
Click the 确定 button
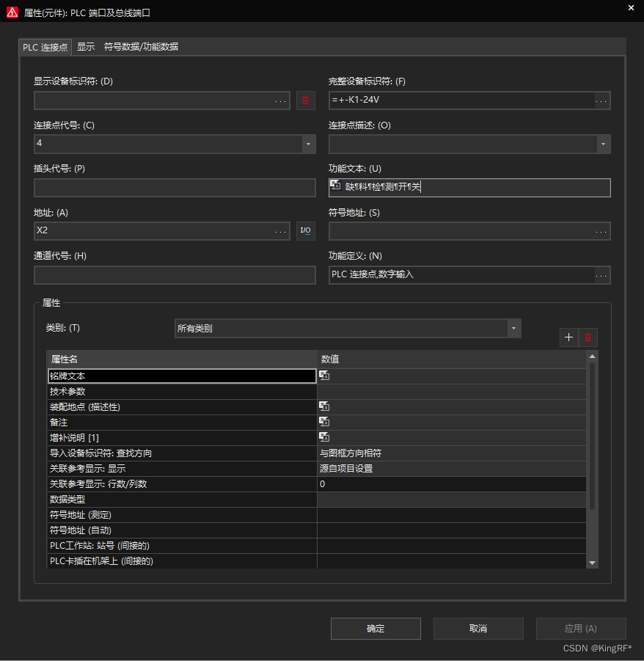tap(376, 629)
